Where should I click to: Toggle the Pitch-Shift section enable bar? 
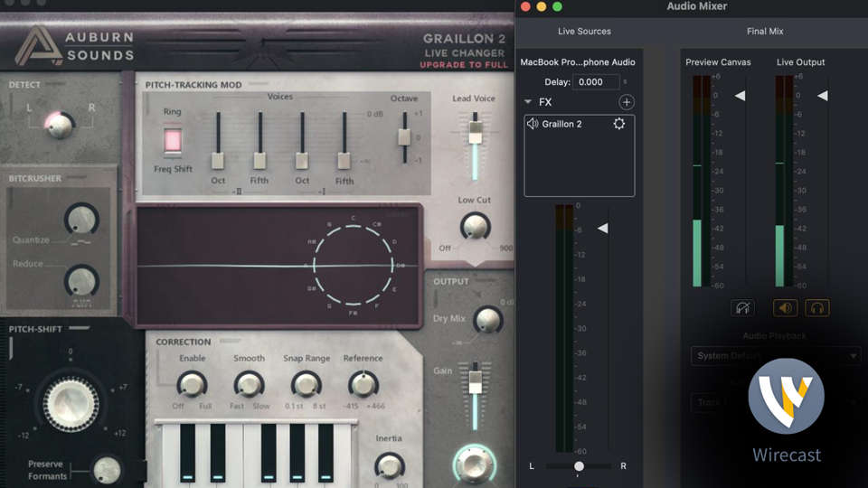tap(80, 328)
